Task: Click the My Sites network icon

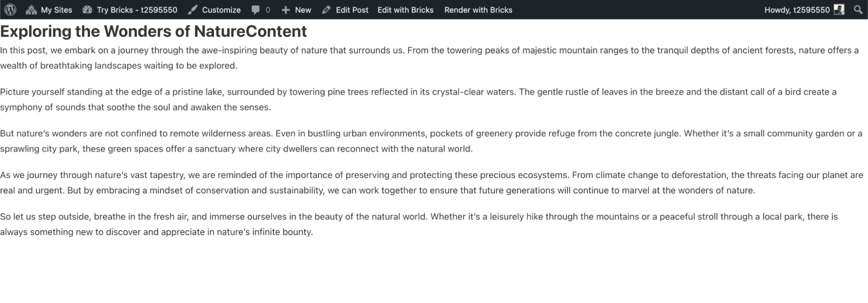Action: pos(31,10)
